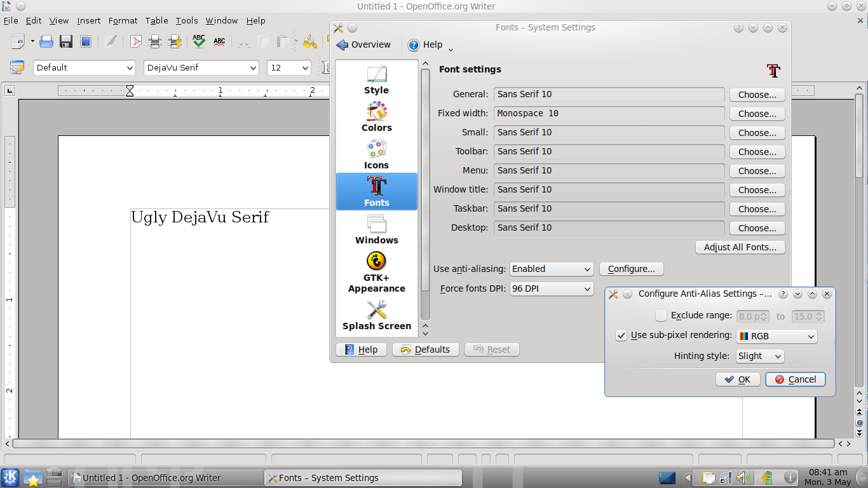Select Style category in System Settings sidebar
This screenshot has height=488, width=868.
[376, 80]
